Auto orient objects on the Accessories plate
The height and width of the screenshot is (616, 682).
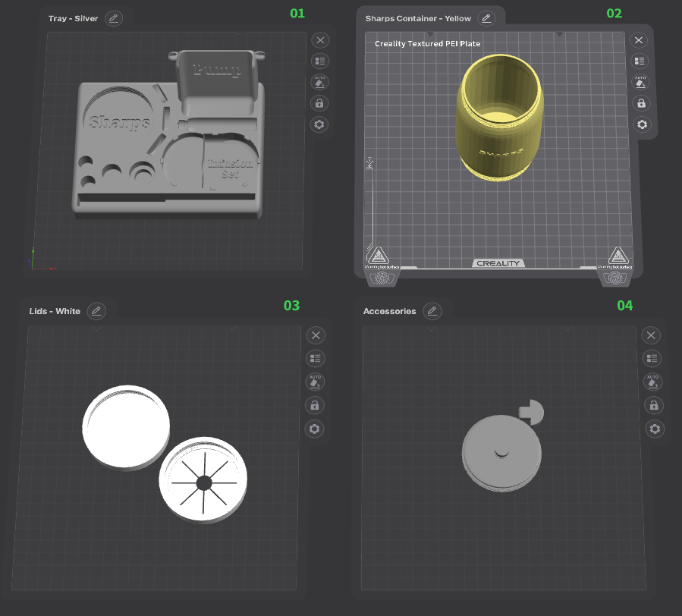click(652, 381)
